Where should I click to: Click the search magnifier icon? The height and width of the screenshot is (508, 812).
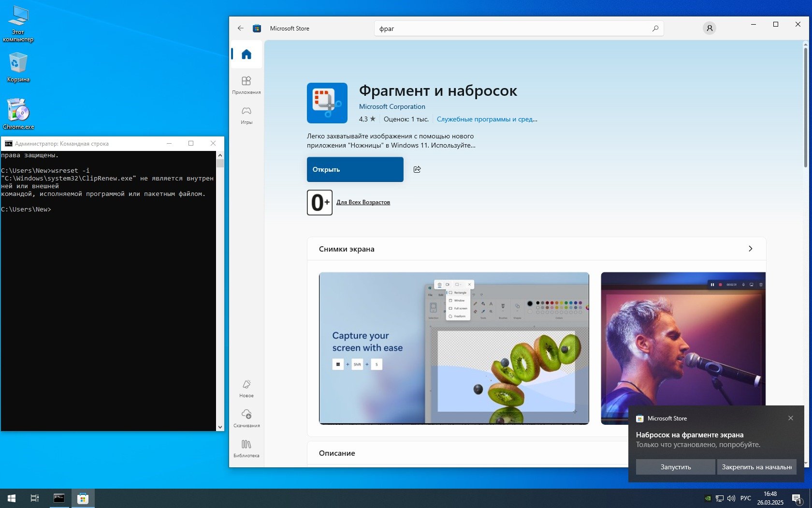click(655, 29)
